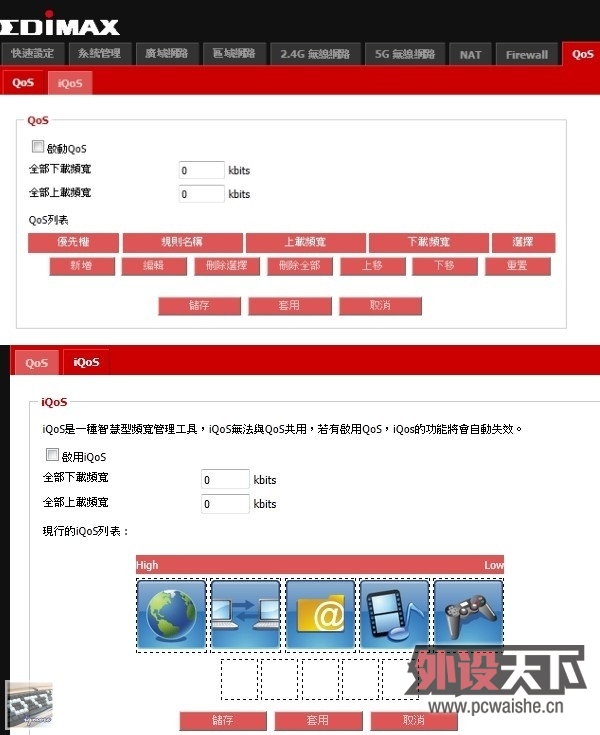
Task: Enable the 啟動QoS checkbox
Action: (x=38, y=147)
